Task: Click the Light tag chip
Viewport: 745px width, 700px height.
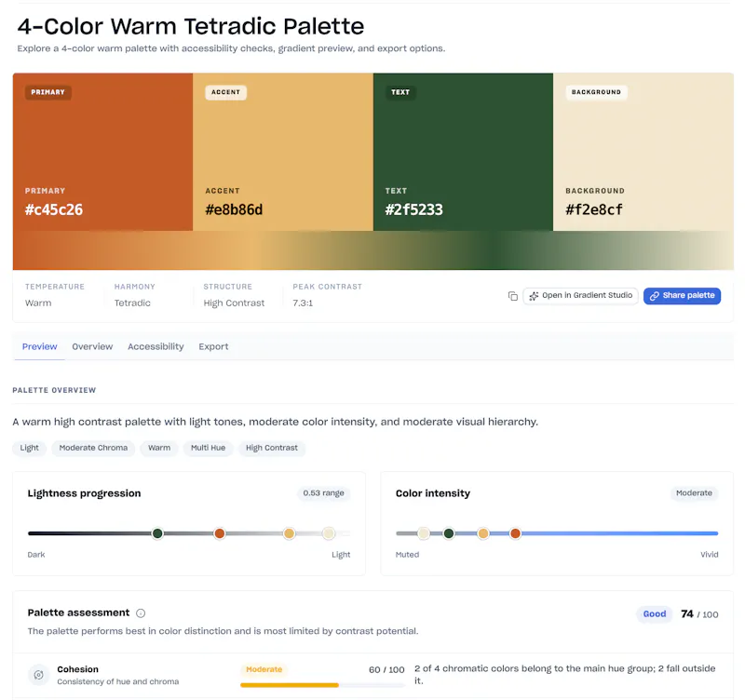Action: pyautogui.click(x=30, y=448)
